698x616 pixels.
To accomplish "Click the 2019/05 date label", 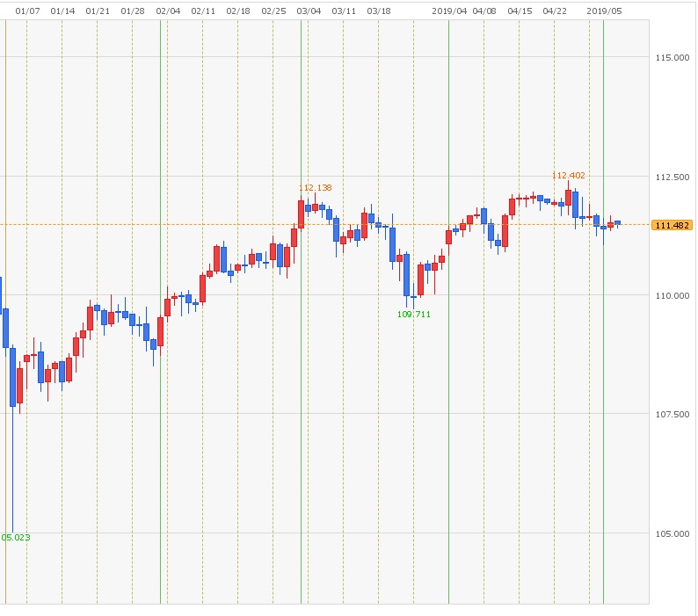I will 604,11.
